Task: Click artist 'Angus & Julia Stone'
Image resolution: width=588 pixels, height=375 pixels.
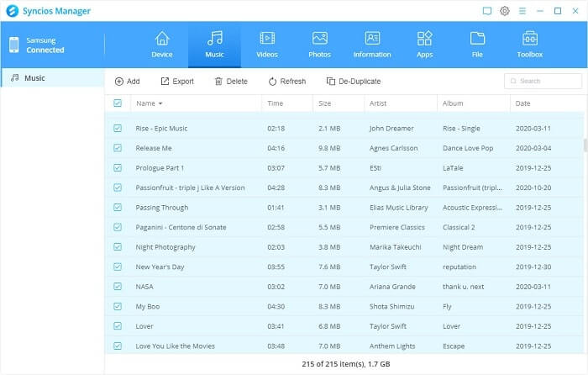Action: point(400,187)
